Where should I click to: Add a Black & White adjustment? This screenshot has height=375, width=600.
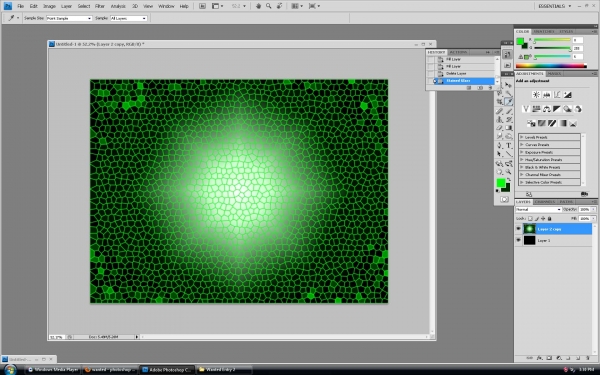pyautogui.click(x=557, y=109)
